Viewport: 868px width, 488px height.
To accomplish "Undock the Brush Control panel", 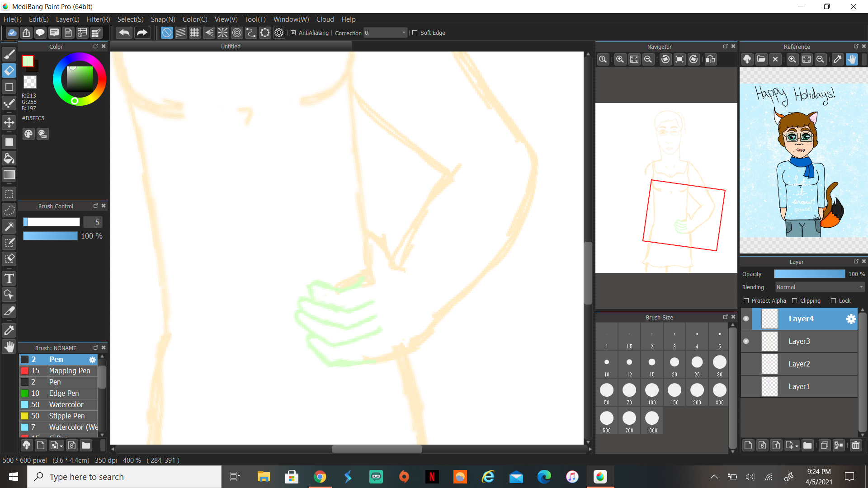I will 96,206.
